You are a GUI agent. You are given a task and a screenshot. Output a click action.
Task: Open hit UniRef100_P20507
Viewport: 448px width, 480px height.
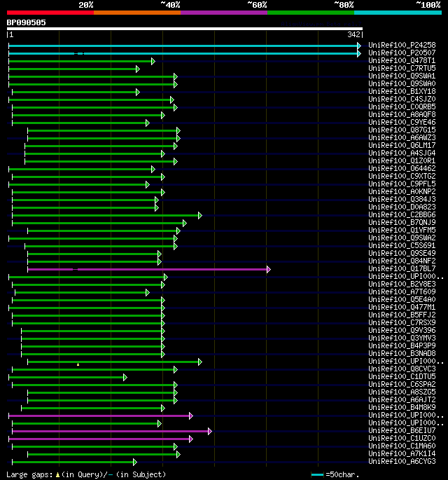coord(402,53)
